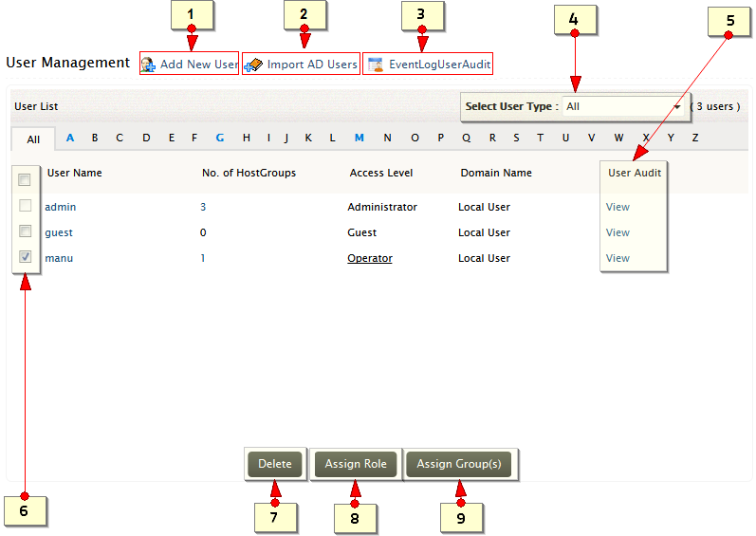Image resolution: width=756 pixels, height=536 pixels.
Task: Open the admin user name link
Action: pyautogui.click(x=61, y=207)
